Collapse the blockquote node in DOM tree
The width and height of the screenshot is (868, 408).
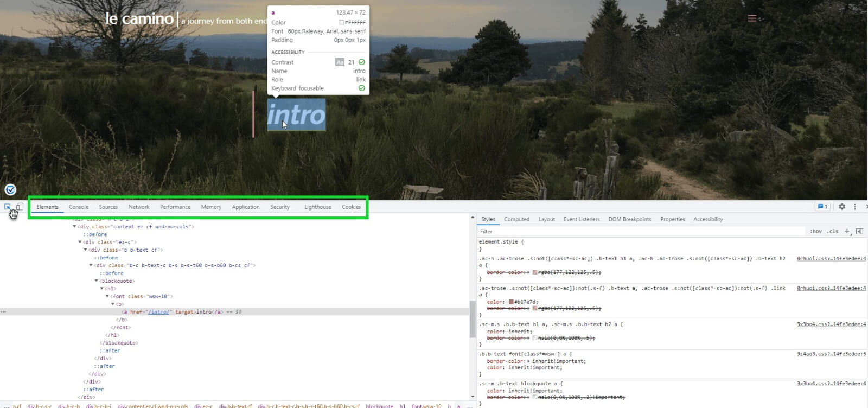97,281
